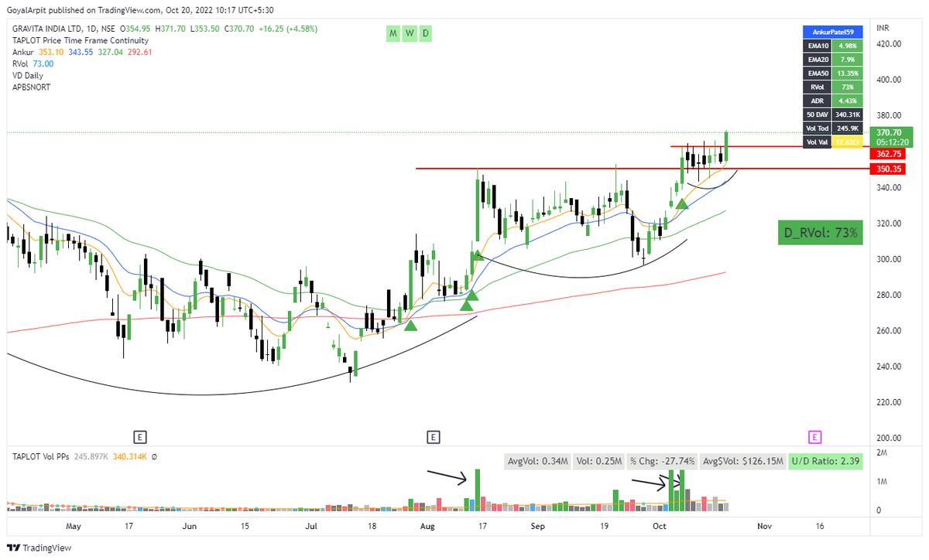Click the RVol 73% badge in the stats panel
929x560 pixels.
832,87
